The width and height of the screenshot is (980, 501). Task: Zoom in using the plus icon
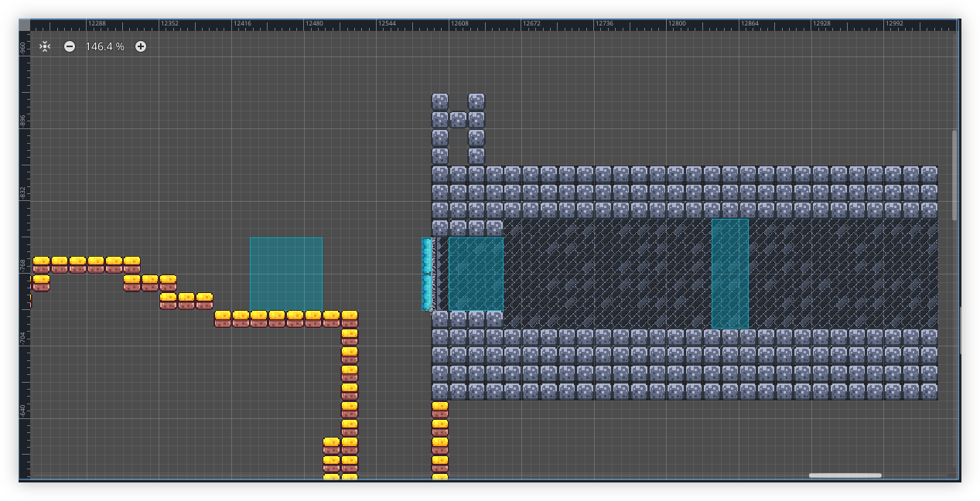click(x=140, y=46)
